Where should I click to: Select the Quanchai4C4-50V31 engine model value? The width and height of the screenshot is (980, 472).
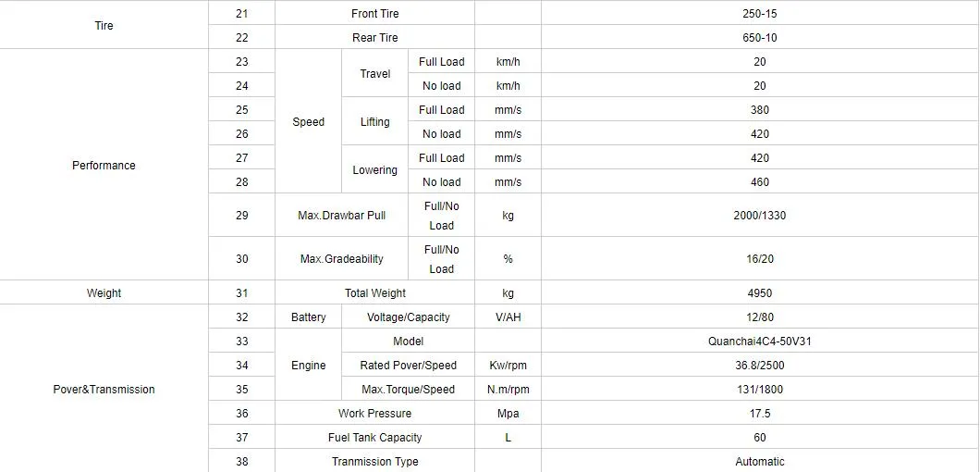759,342
